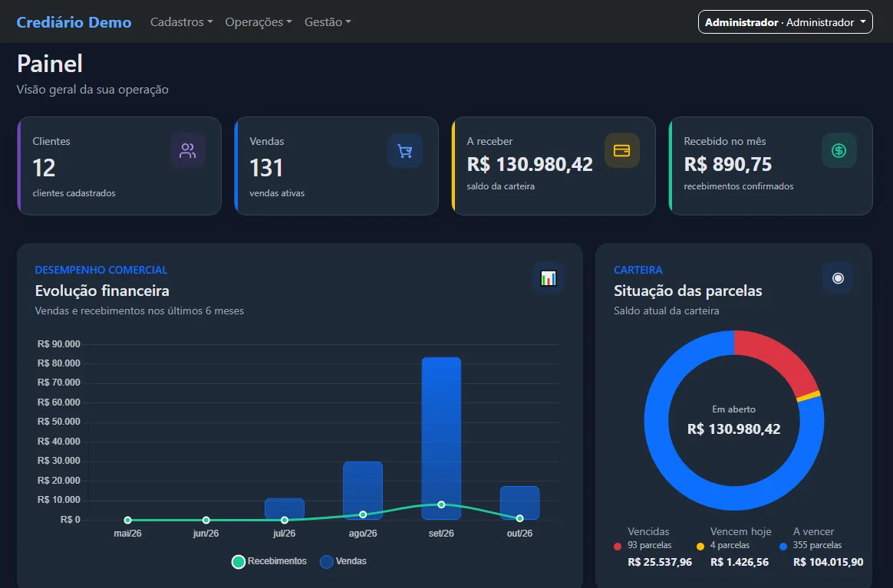Click the 93 parcelas label
This screenshot has height=588, width=893.
click(649, 545)
